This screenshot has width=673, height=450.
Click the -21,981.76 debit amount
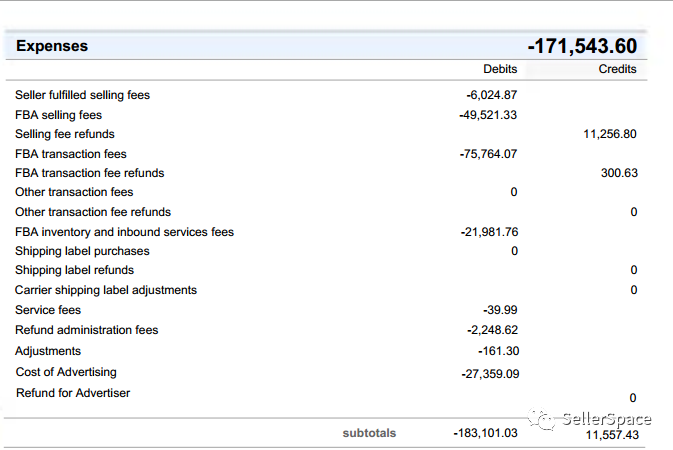[489, 232]
